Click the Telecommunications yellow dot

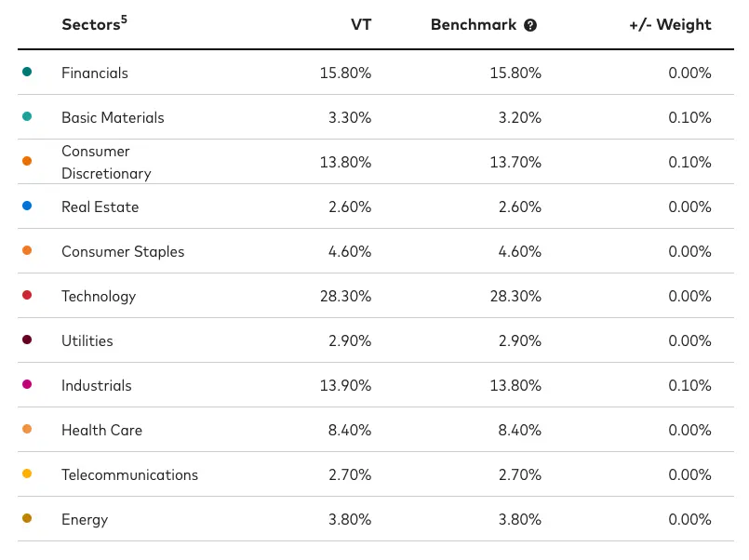click(x=27, y=473)
